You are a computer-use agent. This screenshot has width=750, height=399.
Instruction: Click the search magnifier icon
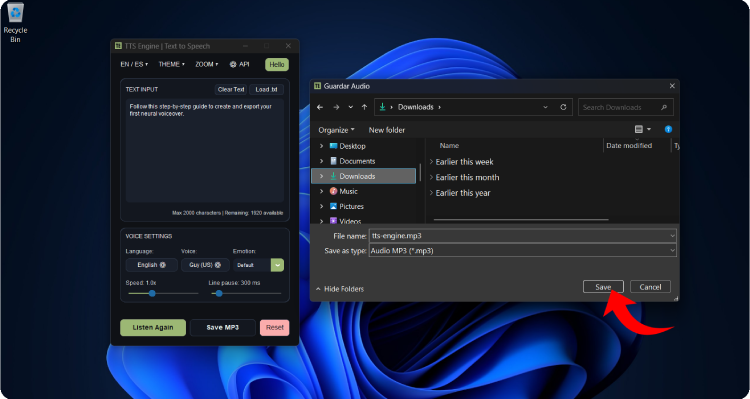(664, 107)
